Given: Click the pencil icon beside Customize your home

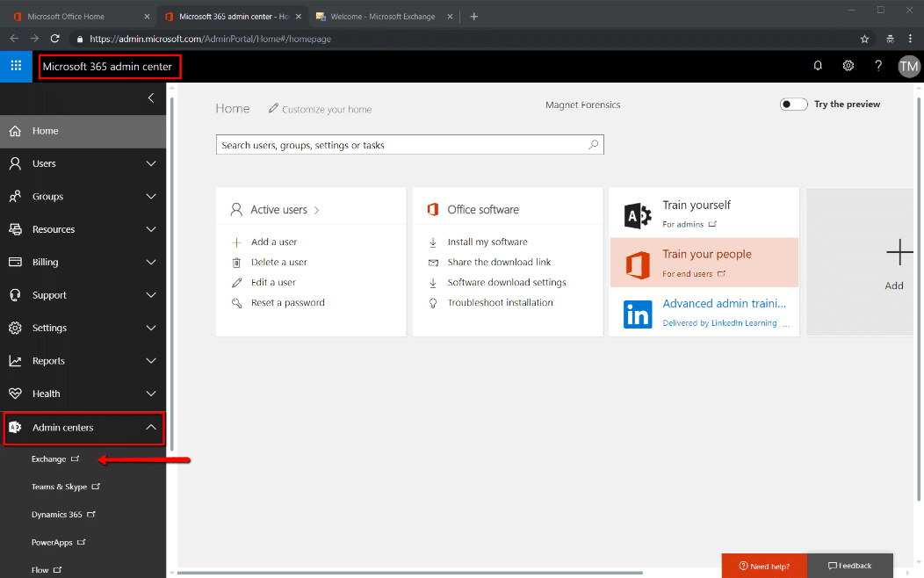Looking at the screenshot, I should click(x=273, y=108).
